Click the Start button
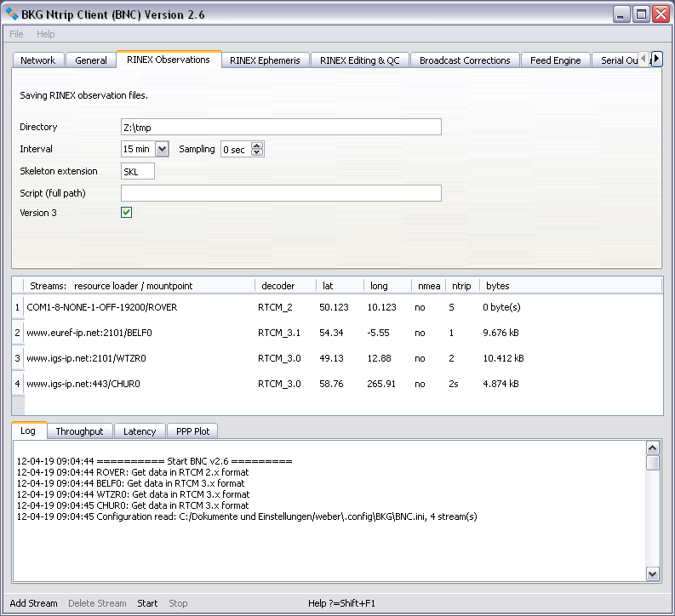The width and height of the screenshot is (675, 616). (x=147, y=603)
